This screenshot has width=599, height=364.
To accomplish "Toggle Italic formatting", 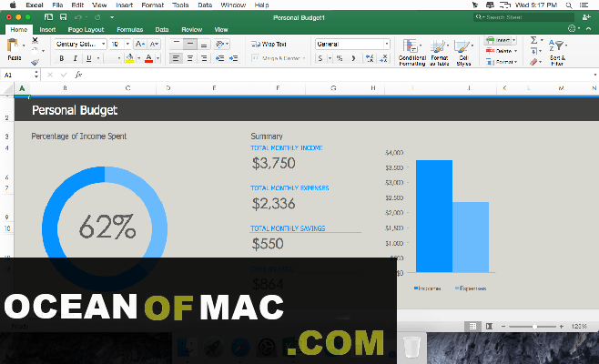I will (x=76, y=58).
